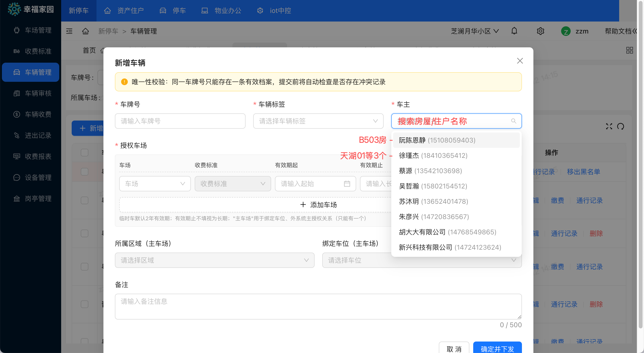This screenshot has width=644, height=353.
Task: Click 移出黑名单 link in table
Action: pos(584,172)
